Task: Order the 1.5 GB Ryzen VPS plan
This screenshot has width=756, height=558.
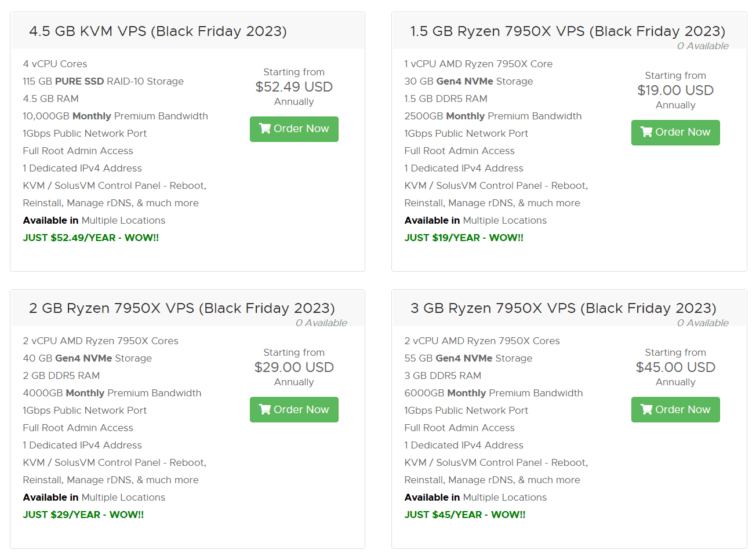Action: tap(675, 133)
